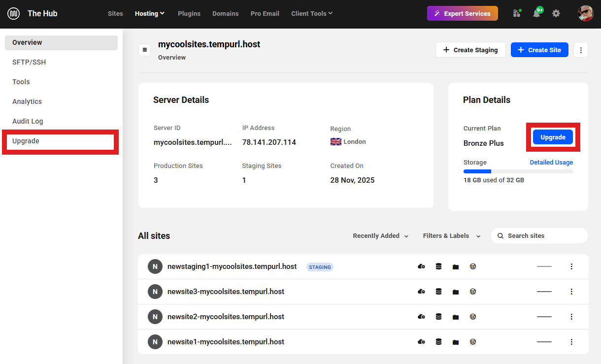Click the Create Staging button
601x364 pixels.
pos(470,50)
